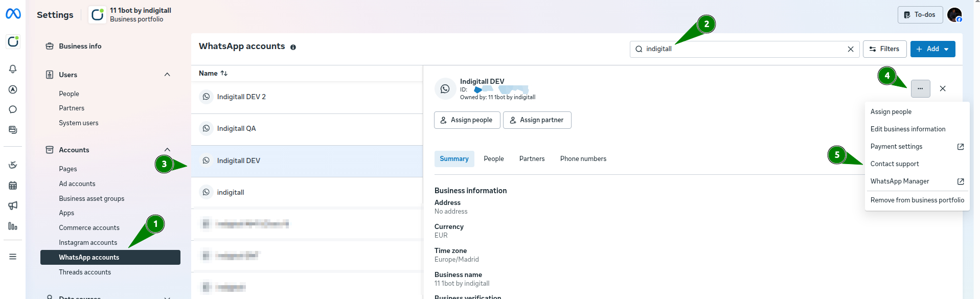
Task: Click the compass icon in left rail
Action: coord(13,89)
